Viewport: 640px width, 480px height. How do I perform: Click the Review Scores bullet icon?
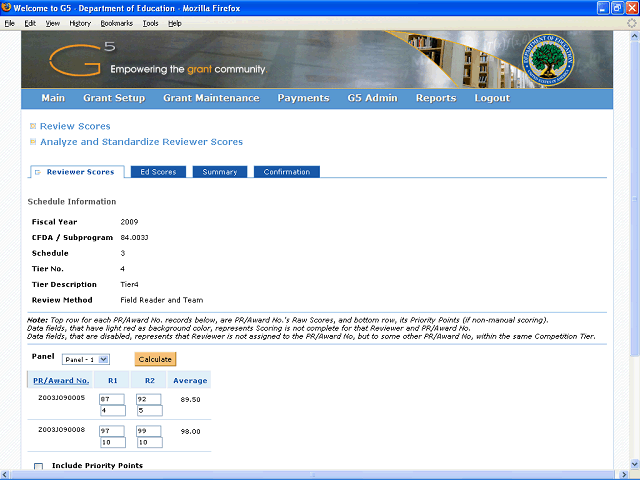click(x=33, y=126)
